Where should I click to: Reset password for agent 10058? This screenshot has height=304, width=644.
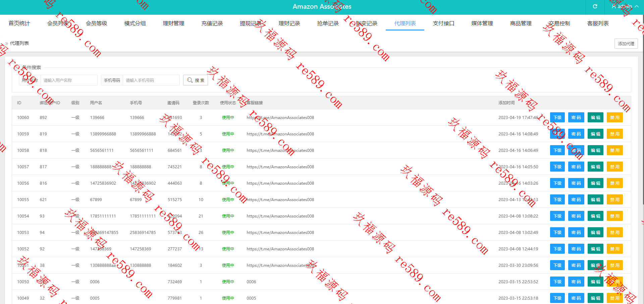(x=576, y=150)
